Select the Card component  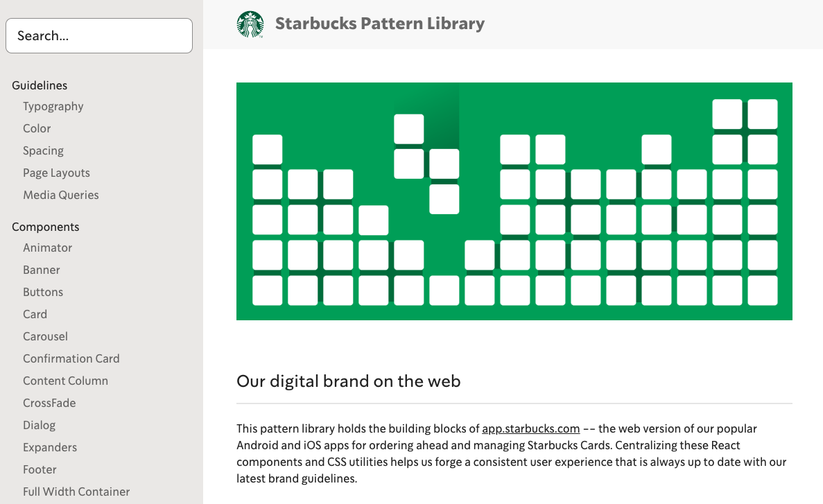pyautogui.click(x=35, y=314)
